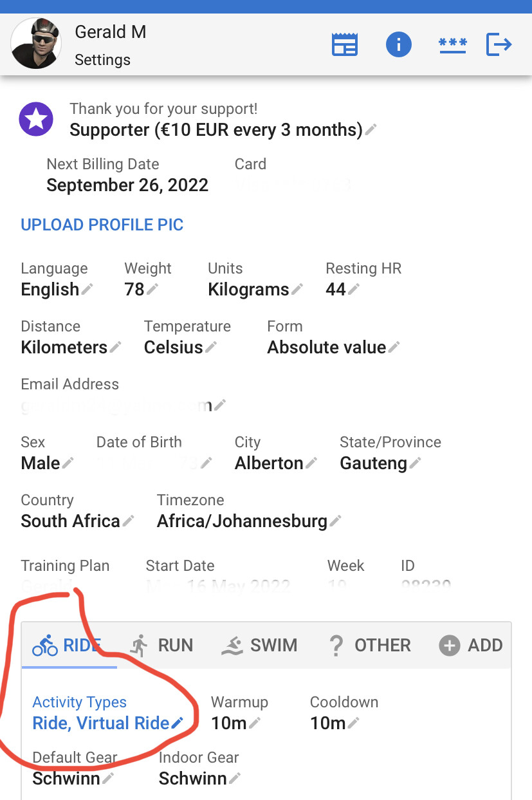Image resolution: width=532 pixels, height=800 pixels.
Task: Open the OTHER sport tab
Action: coord(369,645)
